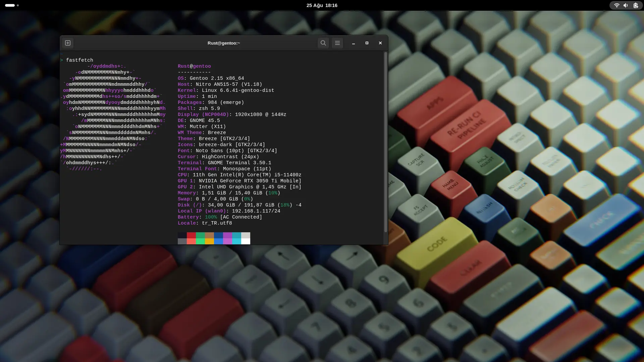Click the "GPU 1: NVIDIA GeForce RTX 3050" line
The image size is (644, 362).
pos(239,181)
